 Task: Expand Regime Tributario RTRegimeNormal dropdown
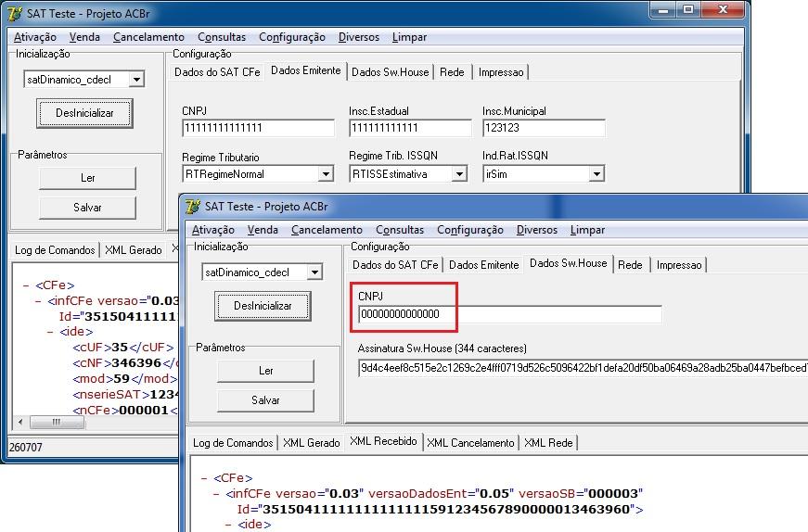(326, 174)
